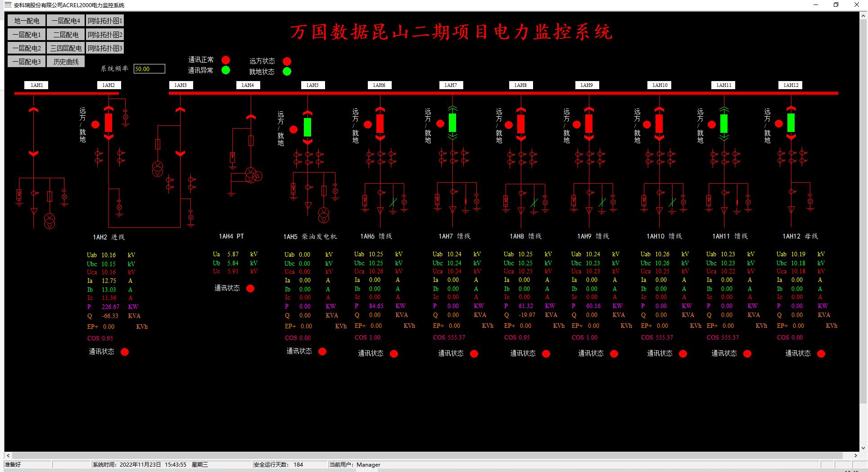The width and height of the screenshot is (868, 472).
Task: Click 1AH6 馈线 通讯状态 indicator
Action: pos(394,354)
